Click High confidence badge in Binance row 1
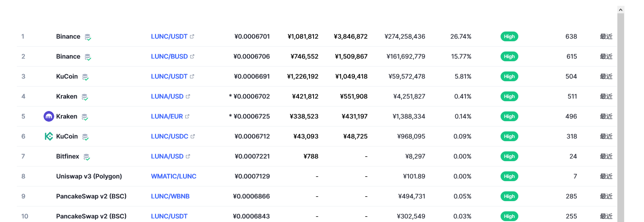The image size is (644, 222). click(x=509, y=36)
